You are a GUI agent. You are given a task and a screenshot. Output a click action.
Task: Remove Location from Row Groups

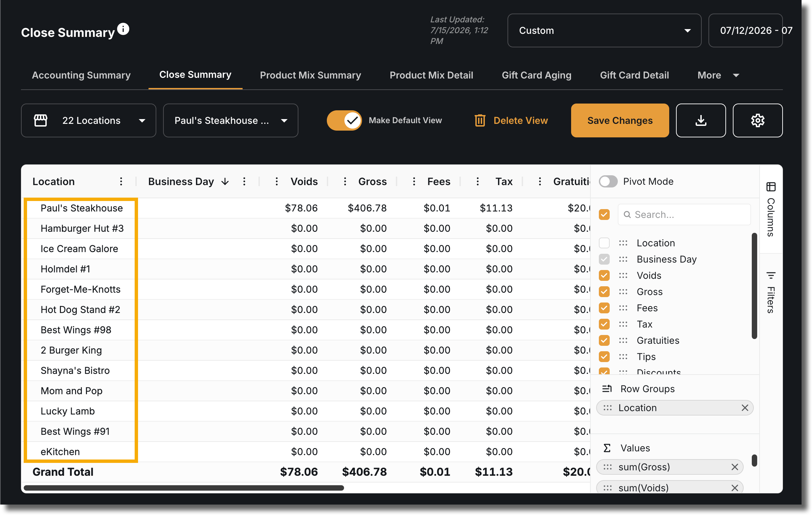(745, 408)
